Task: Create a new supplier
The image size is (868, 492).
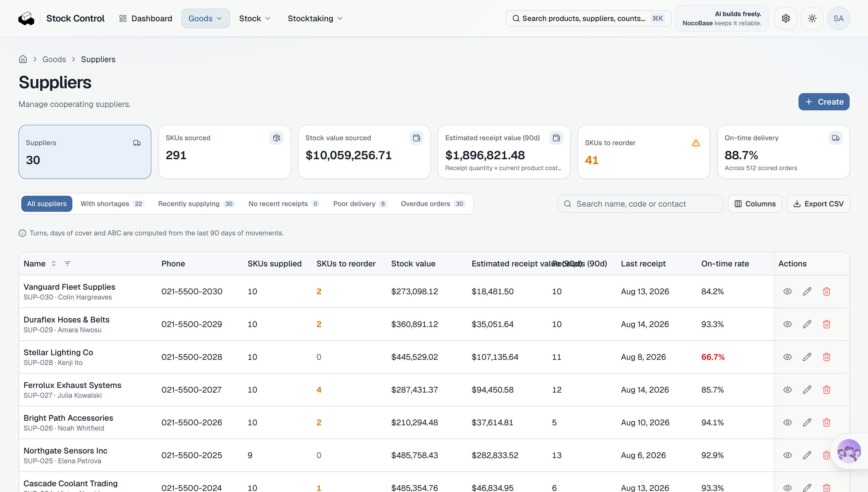Action: tap(824, 102)
